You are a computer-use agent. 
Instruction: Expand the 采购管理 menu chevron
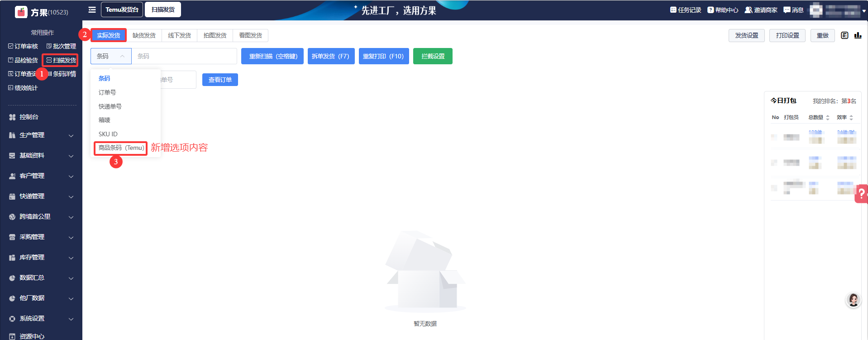71,237
